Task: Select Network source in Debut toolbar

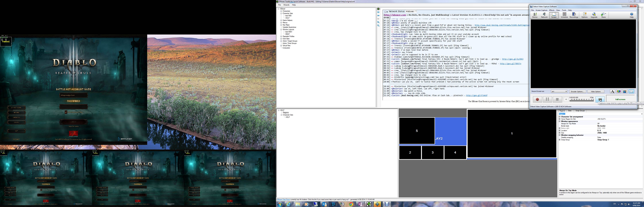Action: pyautogui.click(x=544, y=15)
